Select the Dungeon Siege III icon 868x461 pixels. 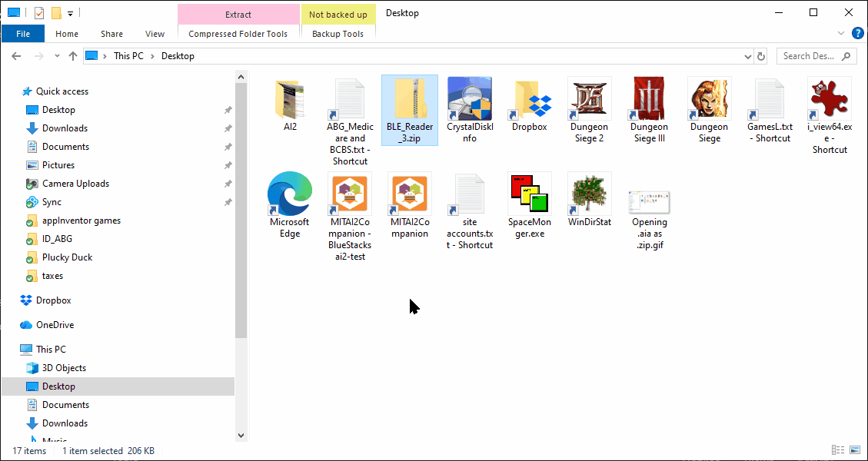pos(650,98)
